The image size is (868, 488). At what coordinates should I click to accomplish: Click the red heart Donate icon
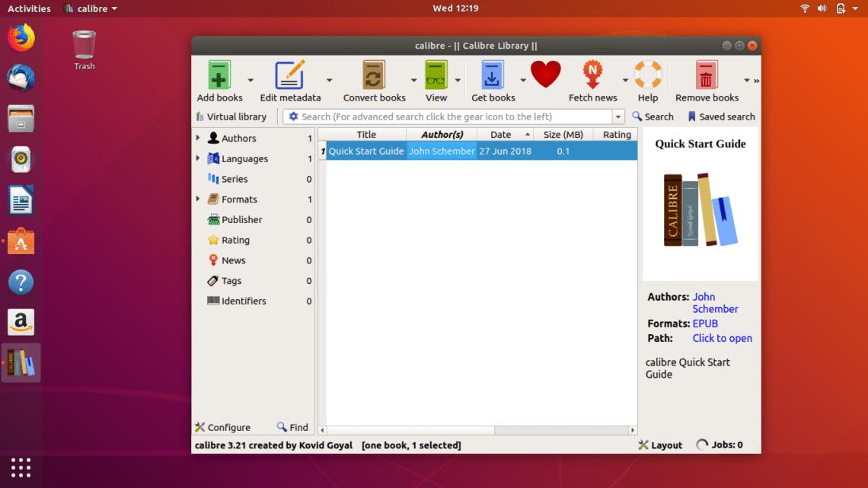point(546,75)
